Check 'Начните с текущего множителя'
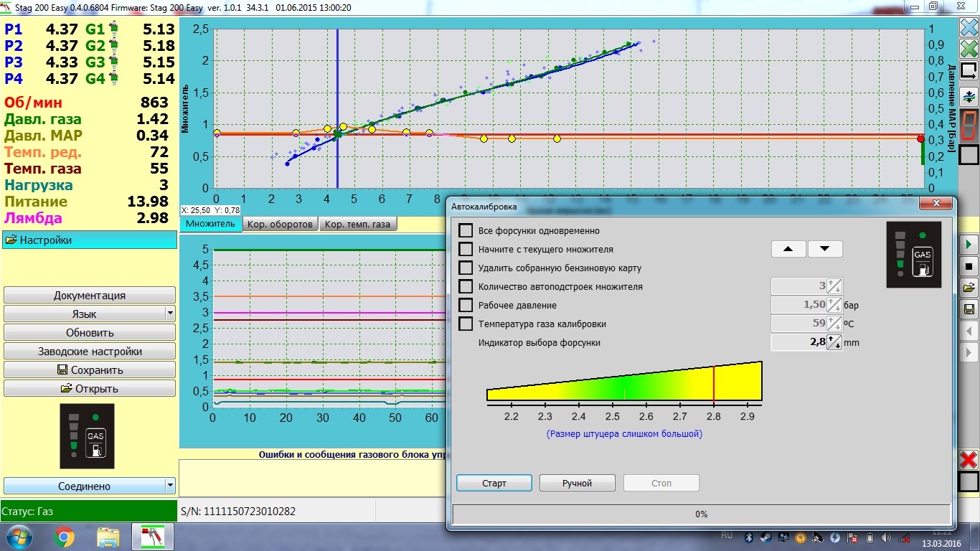The height and width of the screenshot is (551, 980). (466, 249)
